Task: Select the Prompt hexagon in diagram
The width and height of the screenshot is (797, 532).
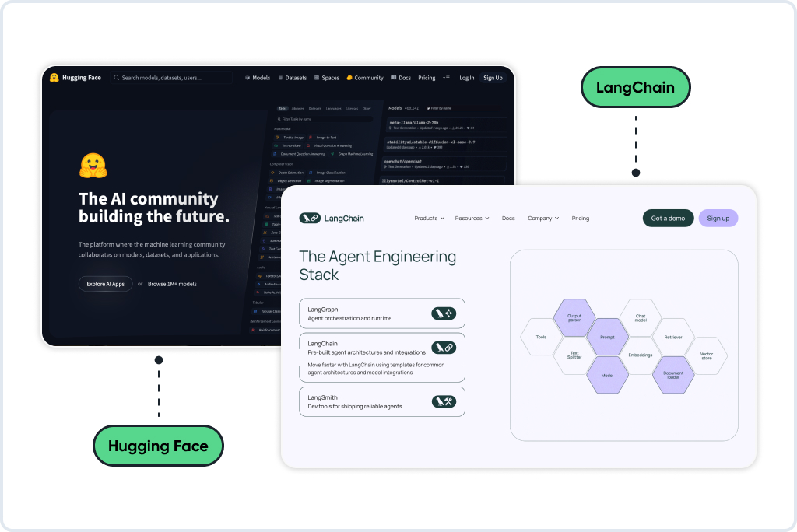Action: click(x=607, y=337)
